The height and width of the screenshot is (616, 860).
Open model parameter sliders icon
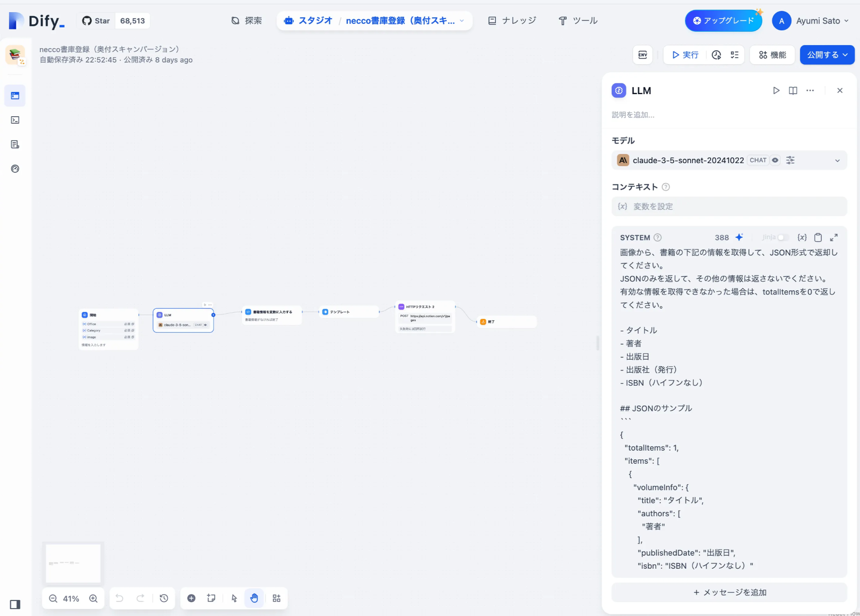click(x=791, y=161)
